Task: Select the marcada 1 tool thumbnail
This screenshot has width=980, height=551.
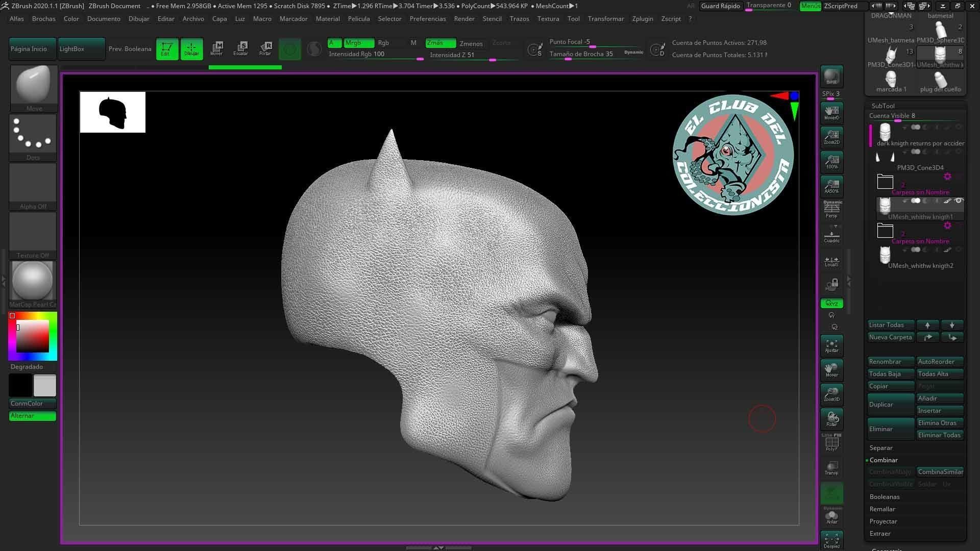Action: coord(891,82)
